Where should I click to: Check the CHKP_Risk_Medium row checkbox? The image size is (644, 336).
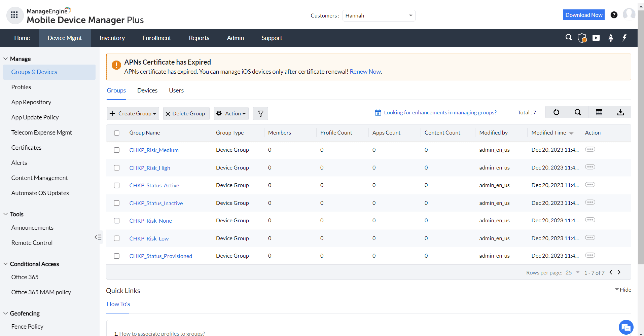tap(117, 150)
